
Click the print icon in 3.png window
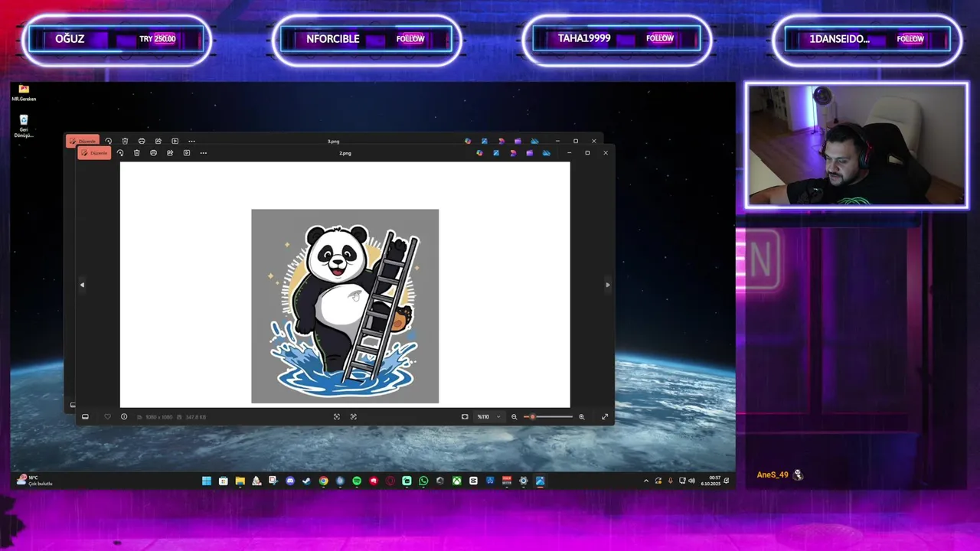pos(142,141)
